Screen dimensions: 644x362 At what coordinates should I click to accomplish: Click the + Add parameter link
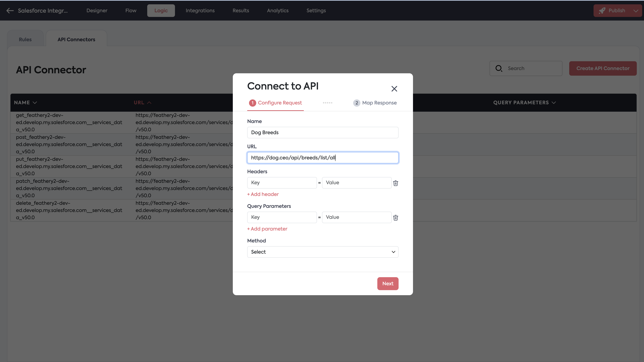tap(267, 229)
